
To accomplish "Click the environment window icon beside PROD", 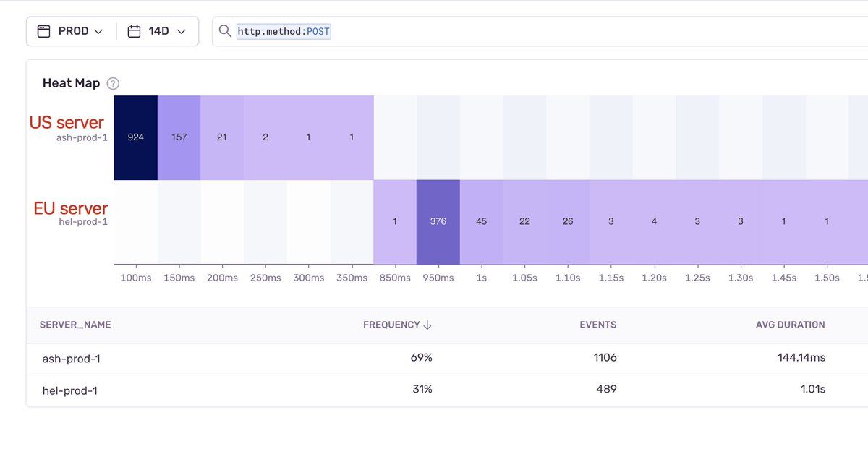I will [x=44, y=31].
